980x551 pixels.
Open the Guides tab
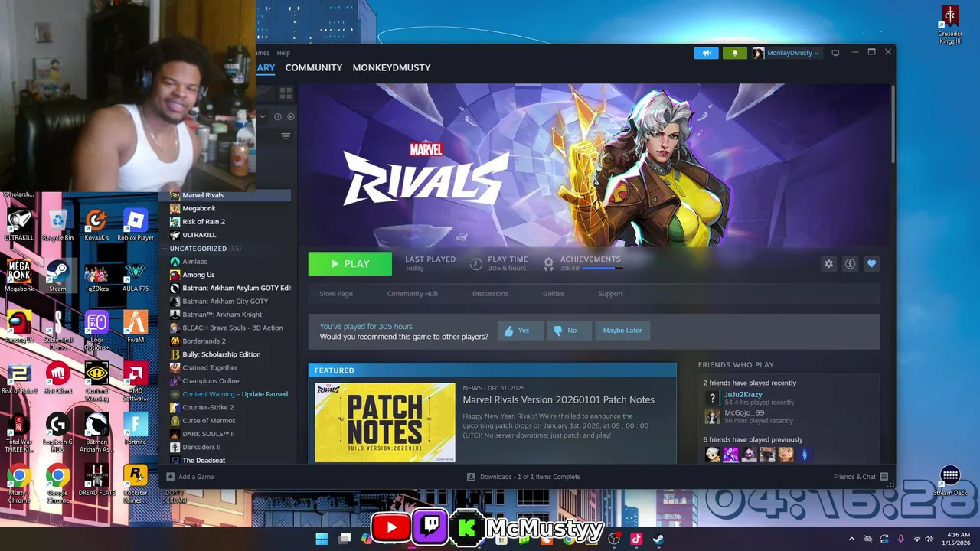pyautogui.click(x=554, y=294)
